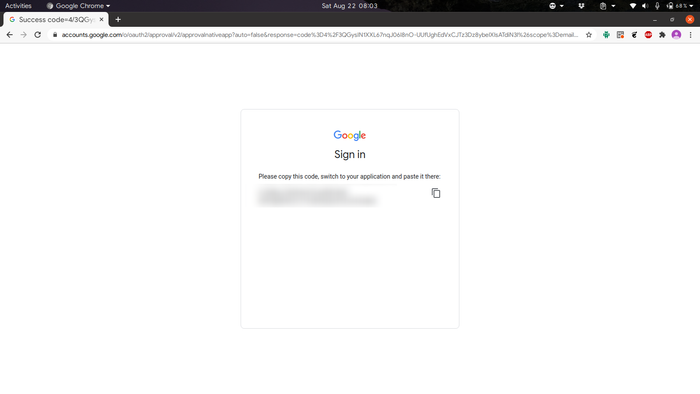Open the Chrome three-dot menu
700x394 pixels.
tap(690, 35)
